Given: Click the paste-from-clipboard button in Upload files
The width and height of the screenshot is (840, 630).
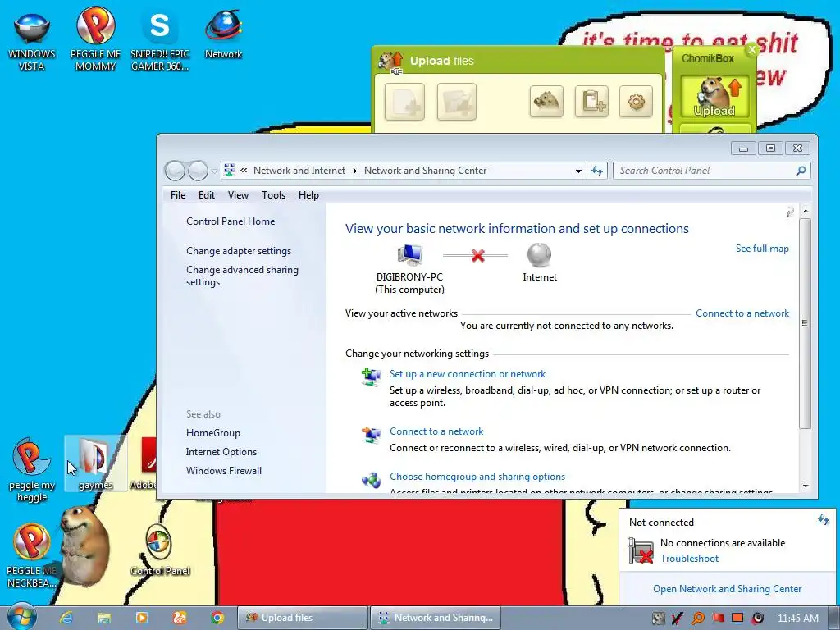Looking at the screenshot, I should coord(591,101).
